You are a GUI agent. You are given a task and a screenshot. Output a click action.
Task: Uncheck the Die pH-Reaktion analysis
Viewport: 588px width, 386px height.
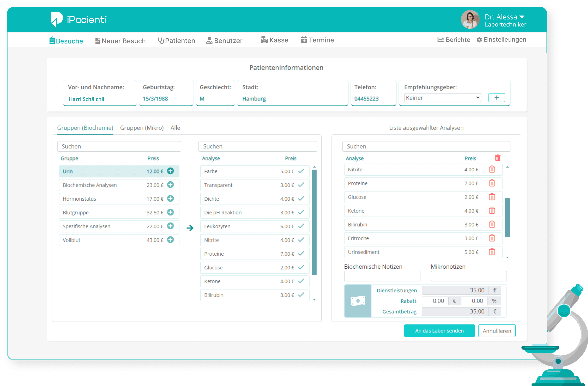coord(301,212)
